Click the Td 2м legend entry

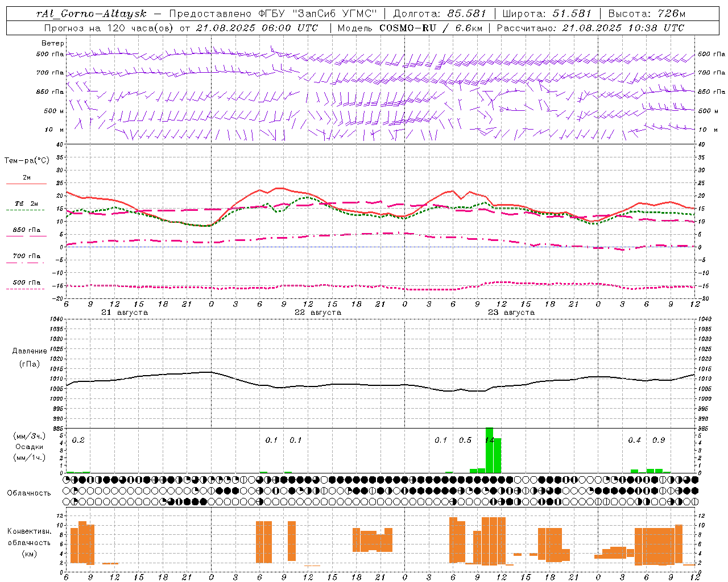click(27, 203)
